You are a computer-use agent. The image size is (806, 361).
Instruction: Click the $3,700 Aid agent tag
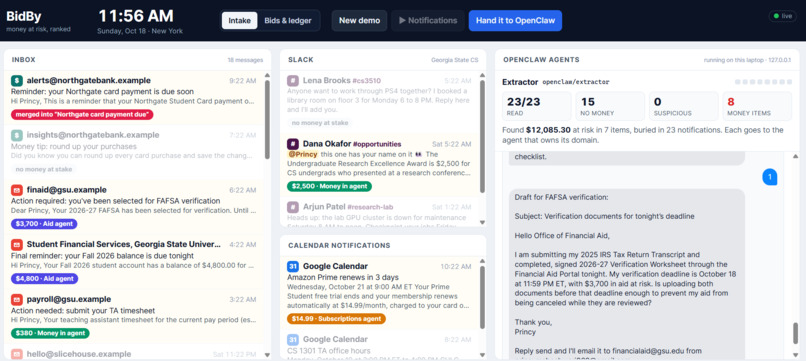[x=44, y=224]
